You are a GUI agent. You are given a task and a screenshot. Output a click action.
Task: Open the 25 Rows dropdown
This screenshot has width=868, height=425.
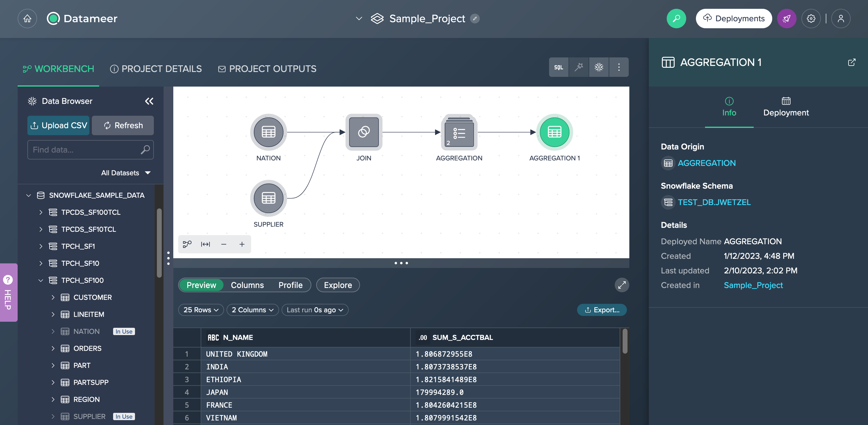(x=201, y=310)
